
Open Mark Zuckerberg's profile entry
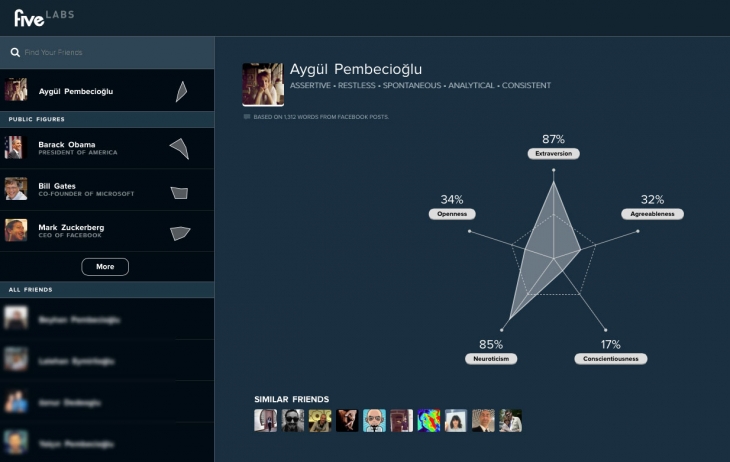[71, 231]
